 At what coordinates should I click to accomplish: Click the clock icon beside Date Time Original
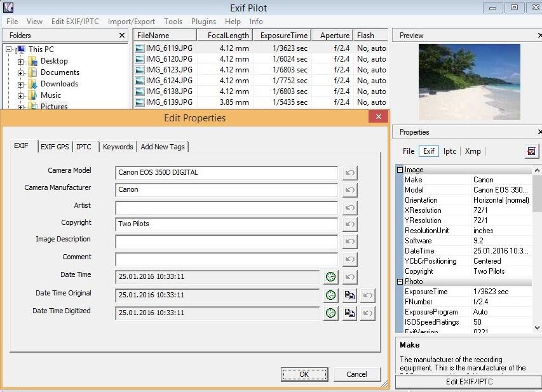330,295
